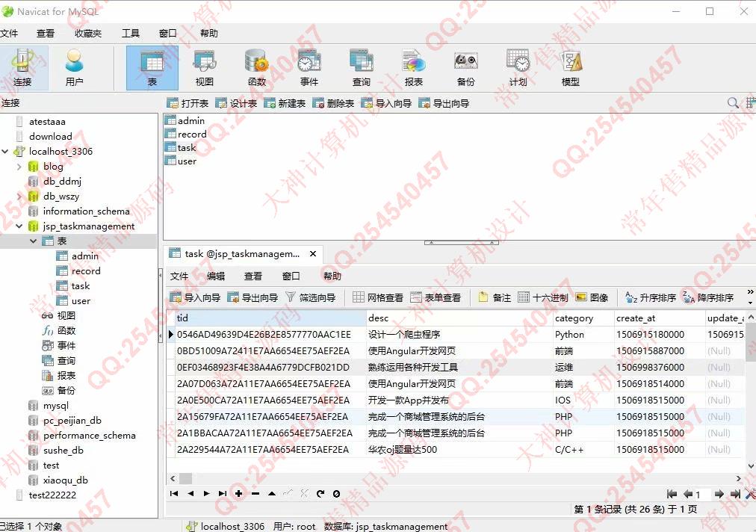Viewport: 756px width, 532px height.
Task: Collapse the localhost_3306 connection node
Action: coord(5,152)
